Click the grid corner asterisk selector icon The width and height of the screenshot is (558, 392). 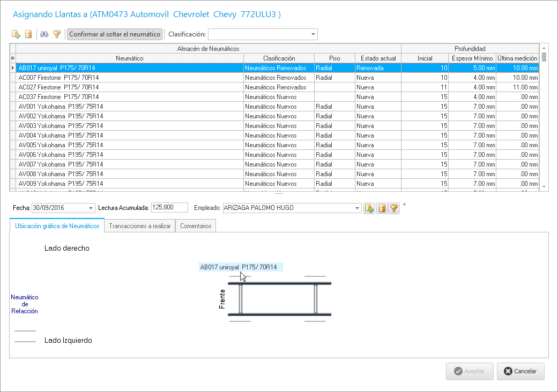[13, 58]
